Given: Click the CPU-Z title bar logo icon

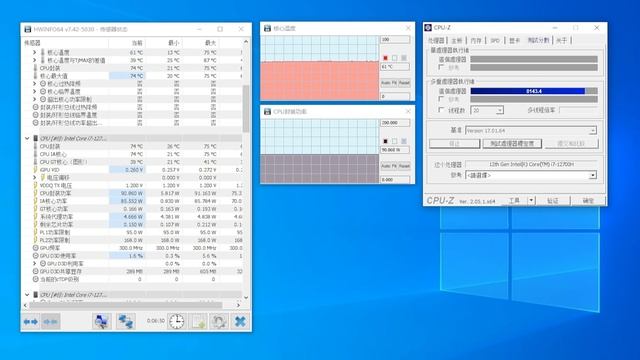Looking at the screenshot, I should tap(428, 28).
